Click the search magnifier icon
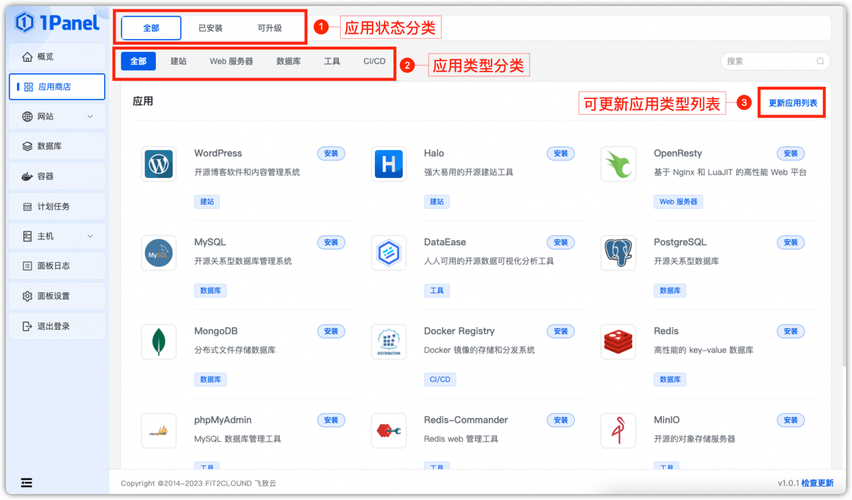Screen dimensions: 852x500 click(x=820, y=61)
